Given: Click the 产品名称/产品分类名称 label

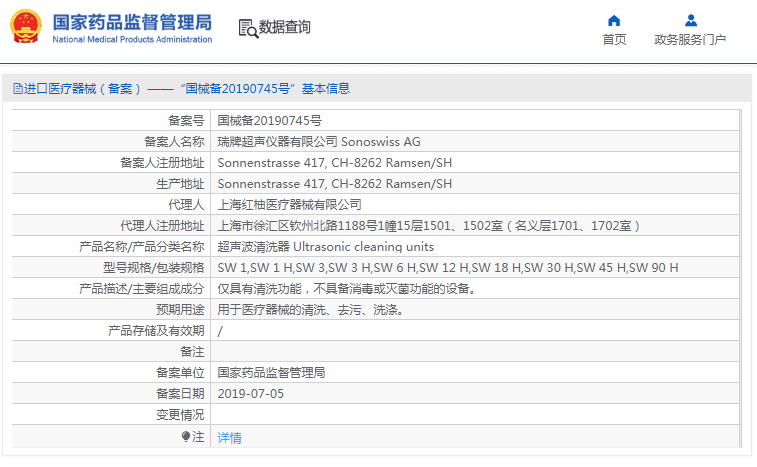Looking at the screenshot, I should pos(141,247).
